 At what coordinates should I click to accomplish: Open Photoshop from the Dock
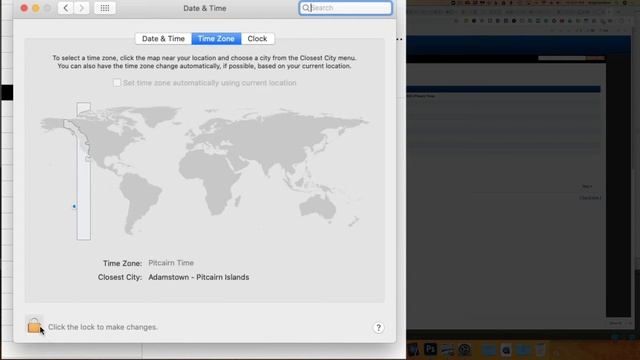coord(430,349)
